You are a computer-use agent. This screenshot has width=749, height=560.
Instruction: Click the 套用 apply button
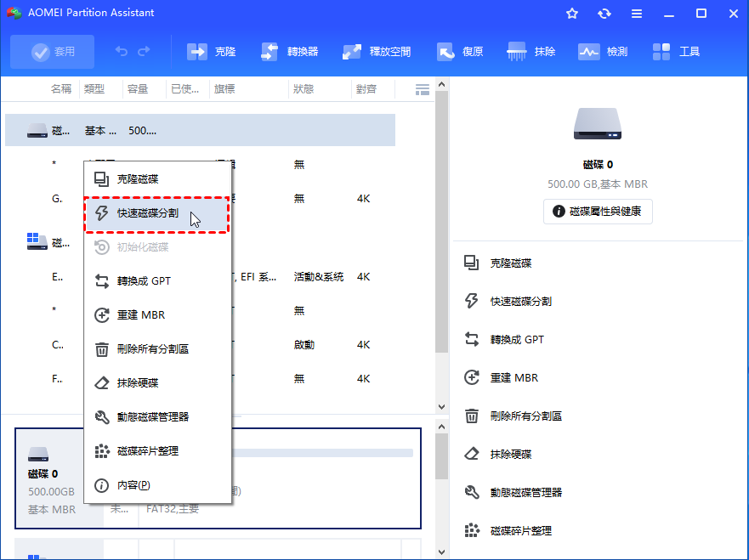(52, 52)
